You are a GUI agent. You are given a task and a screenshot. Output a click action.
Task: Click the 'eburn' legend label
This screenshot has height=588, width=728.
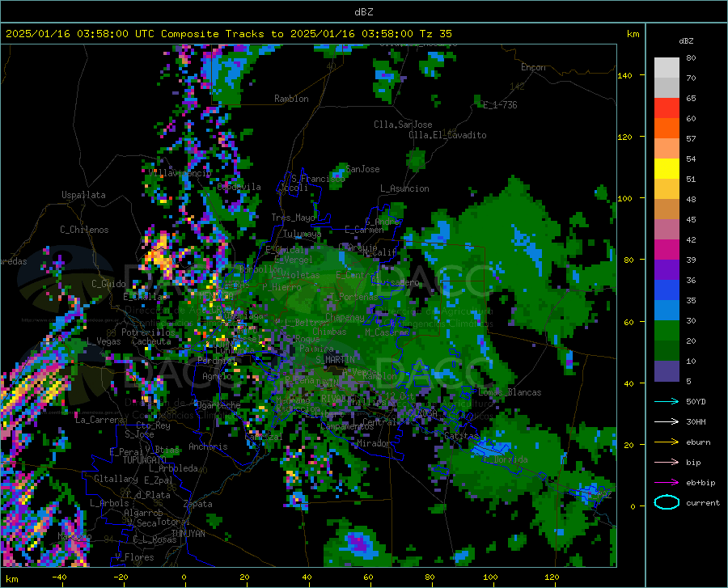tap(698, 442)
